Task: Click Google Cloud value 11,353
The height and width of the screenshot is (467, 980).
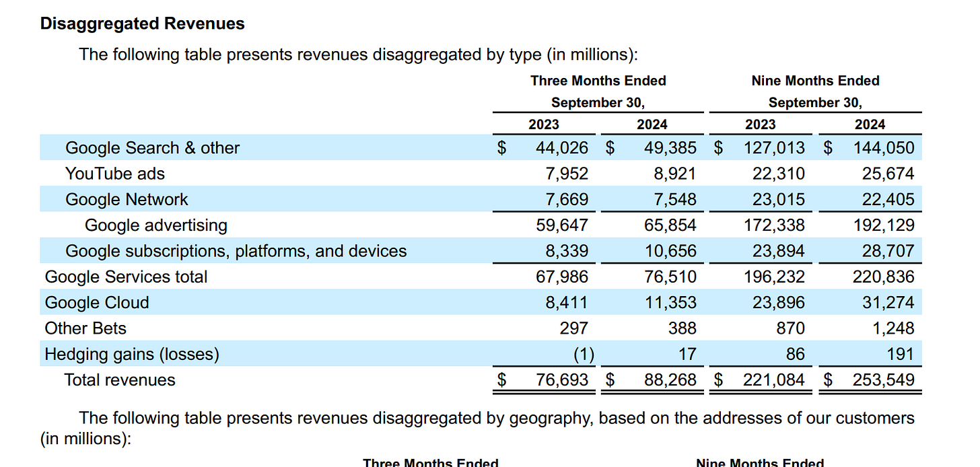Action: (670, 302)
